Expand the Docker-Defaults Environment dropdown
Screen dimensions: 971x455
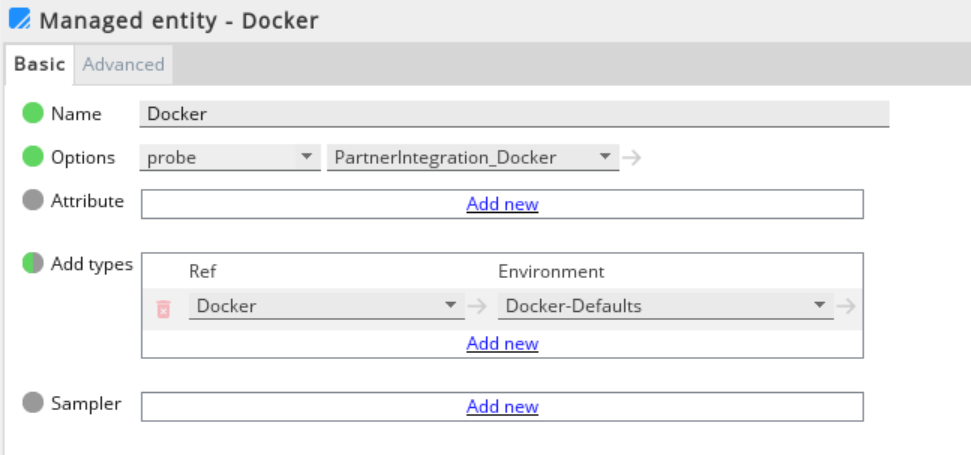pyautogui.click(x=665, y=306)
